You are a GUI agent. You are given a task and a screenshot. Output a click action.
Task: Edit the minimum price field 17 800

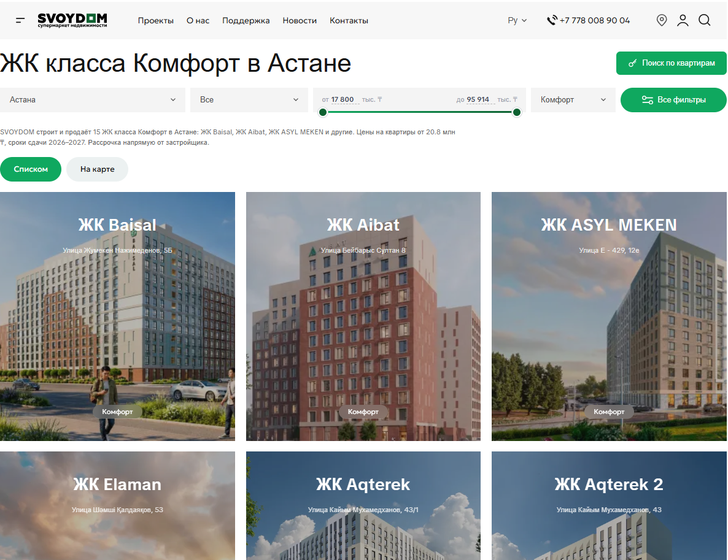pos(344,100)
